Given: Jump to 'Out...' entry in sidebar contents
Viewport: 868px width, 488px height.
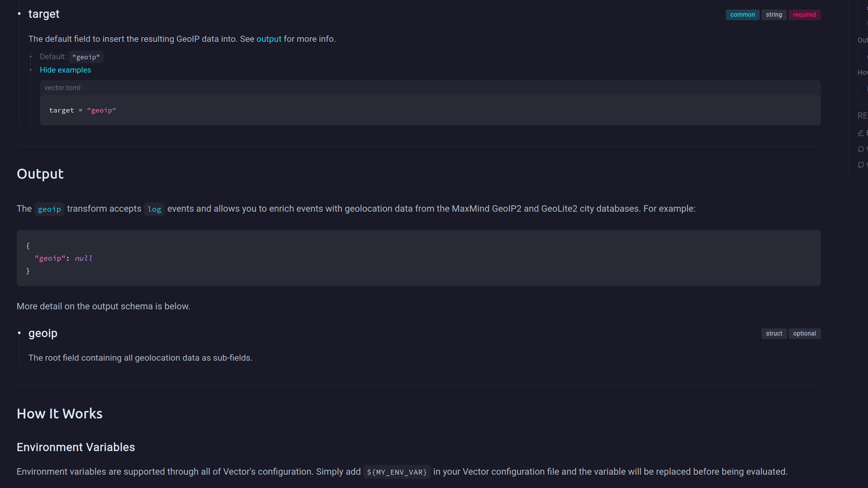Looking at the screenshot, I should [862, 40].
